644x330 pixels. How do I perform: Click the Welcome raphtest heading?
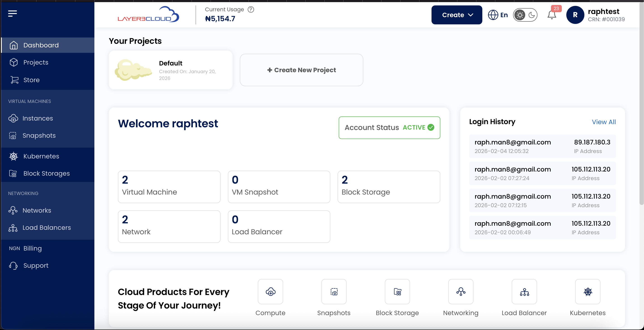(x=168, y=124)
